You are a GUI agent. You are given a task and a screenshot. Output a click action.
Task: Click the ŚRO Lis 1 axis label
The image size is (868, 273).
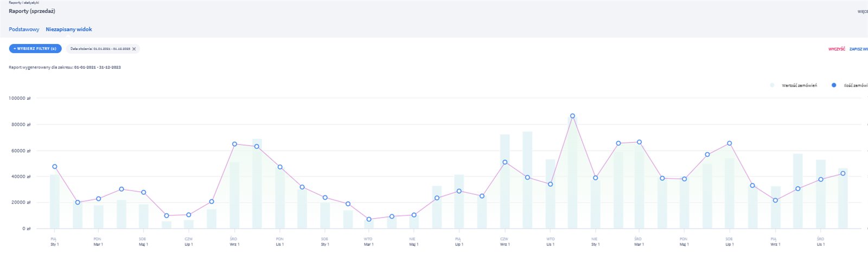(x=820, y=242)
